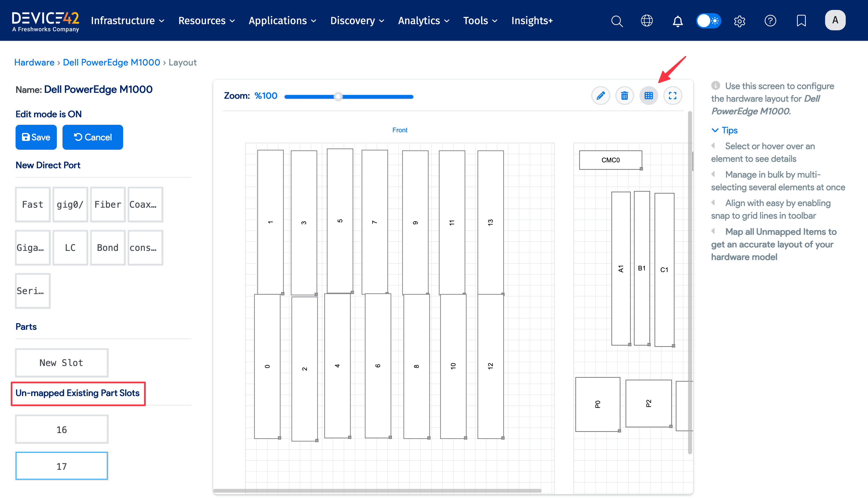This screenshot has height=498, width=868.
Task: Toggle the snap-to-grid icon in toolbar
Action: pyautogui.click(x=649, y=96)
